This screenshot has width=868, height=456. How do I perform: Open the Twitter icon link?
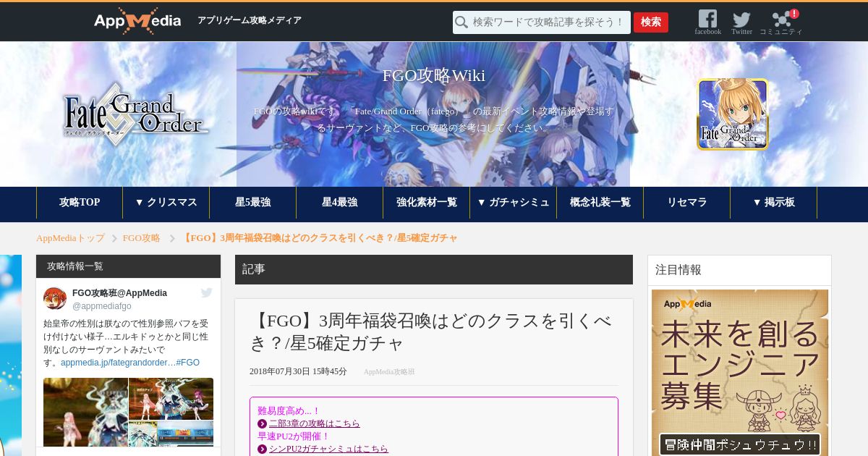[x=741, y=22]
